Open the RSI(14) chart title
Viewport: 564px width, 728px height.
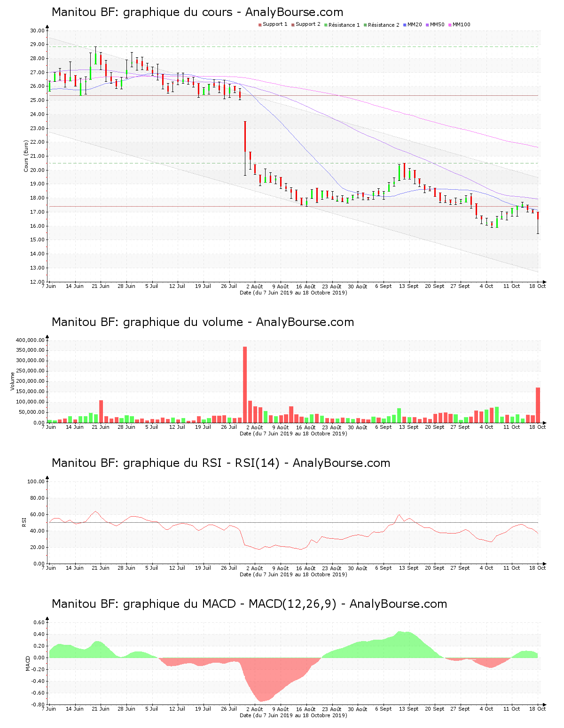[x=221, y=463]
